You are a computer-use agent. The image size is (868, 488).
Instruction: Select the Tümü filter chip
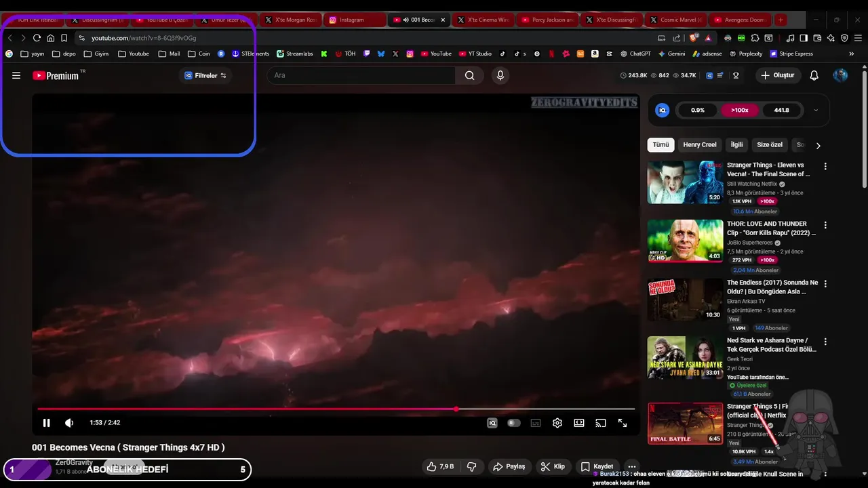660,144
